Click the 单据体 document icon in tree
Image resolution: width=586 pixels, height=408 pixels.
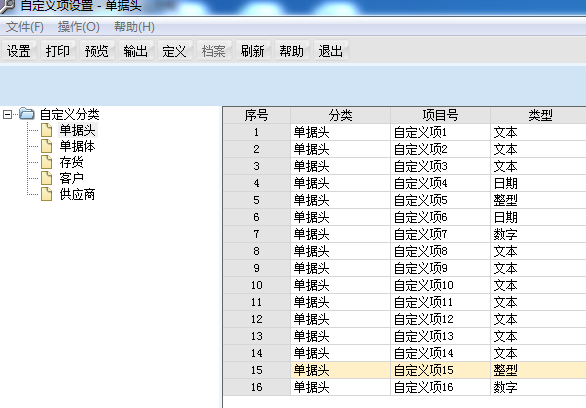[46, 146]
